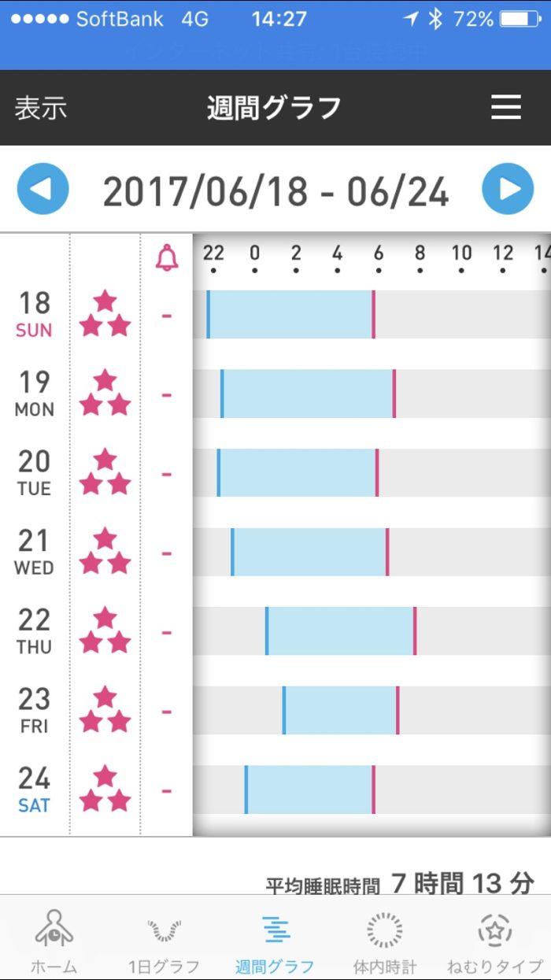Image resolution: width=551 pixels, height=980 pixels.
Task: Go to previous week with left arrow
Action: 43,189
